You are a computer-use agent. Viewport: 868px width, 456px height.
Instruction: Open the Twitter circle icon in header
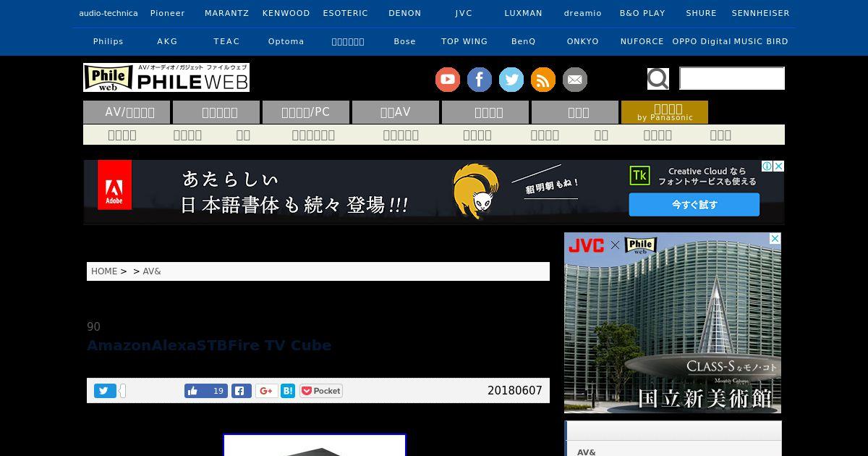pos(511,80)
